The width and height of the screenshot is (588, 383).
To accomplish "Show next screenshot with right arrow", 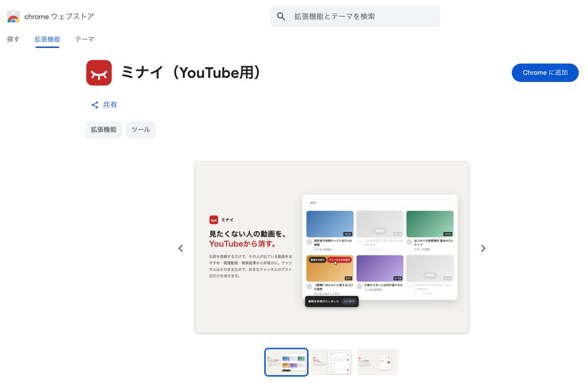I will tap(483, 248).
